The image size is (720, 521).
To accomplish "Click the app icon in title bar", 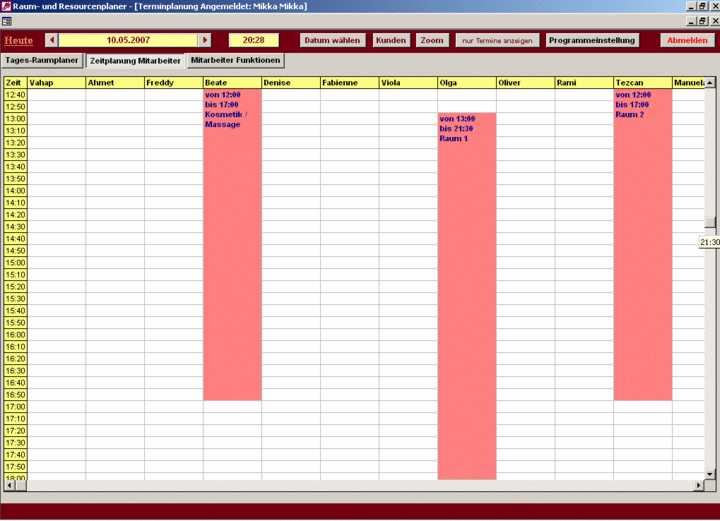I will (6, 6).
